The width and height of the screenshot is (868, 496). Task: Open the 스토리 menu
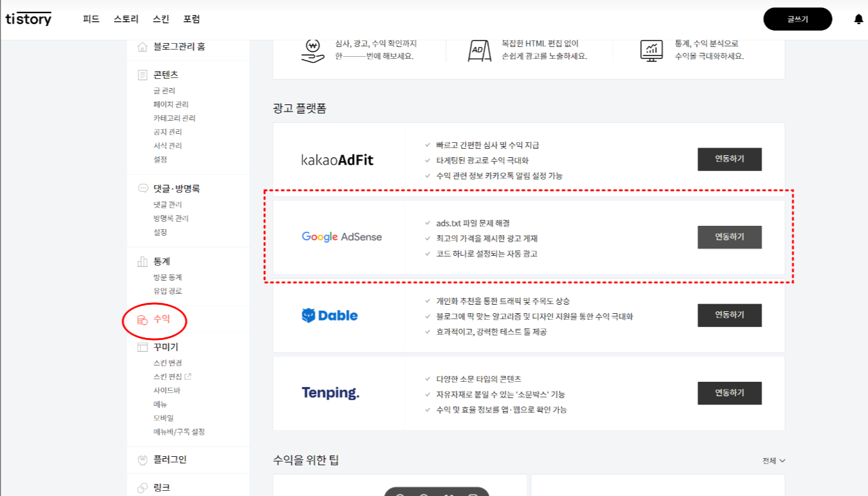(x=126, y=20)
